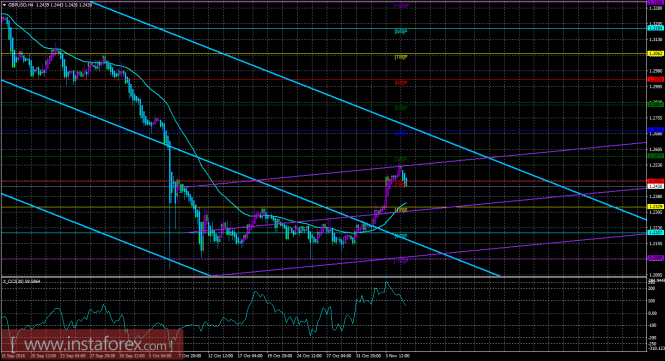Click the X_CCI indicator label
Image resolution: width=665 pixels, height=361 pixels.
point(22,281)
